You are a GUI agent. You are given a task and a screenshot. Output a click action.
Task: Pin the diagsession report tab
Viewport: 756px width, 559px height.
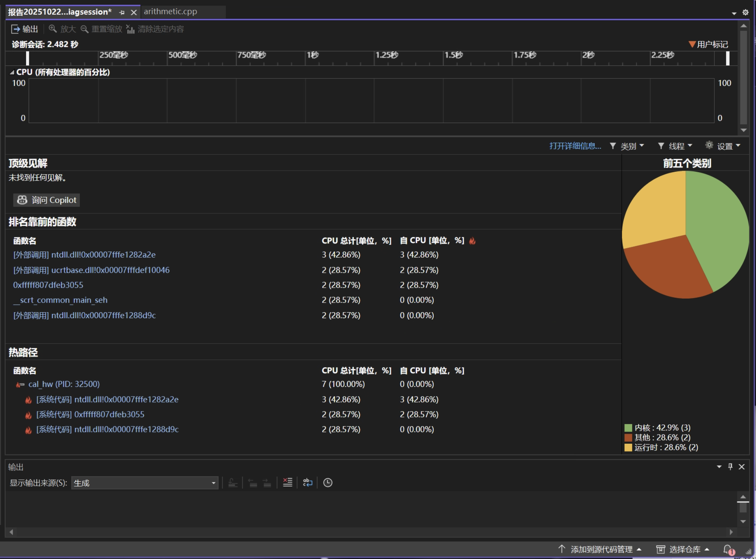coord(122,12)
